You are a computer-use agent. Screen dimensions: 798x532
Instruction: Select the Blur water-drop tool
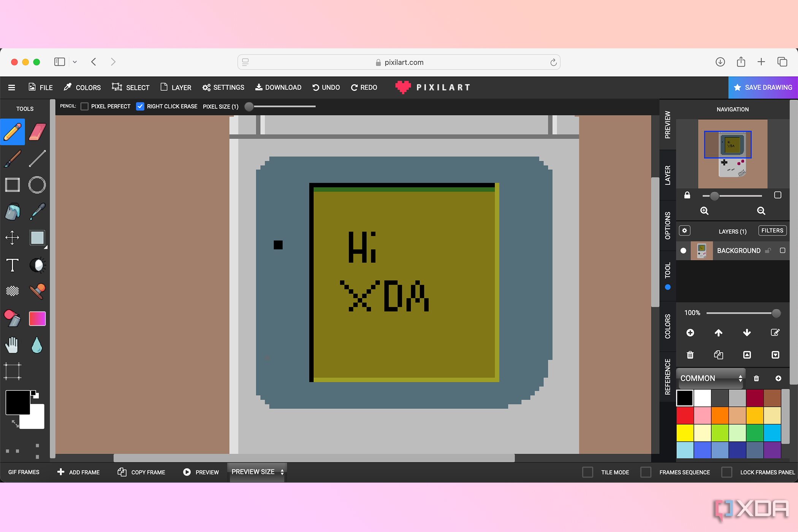tap(37, 345)
